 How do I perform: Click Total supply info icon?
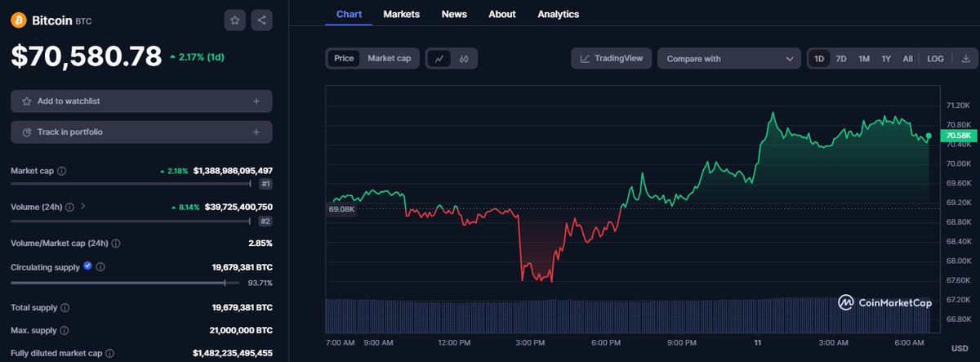point(65,308)
